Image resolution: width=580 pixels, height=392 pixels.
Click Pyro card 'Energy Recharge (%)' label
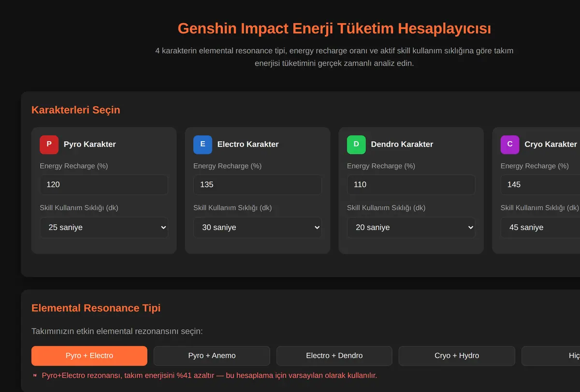pyautogui.click(x=74, y=166)
